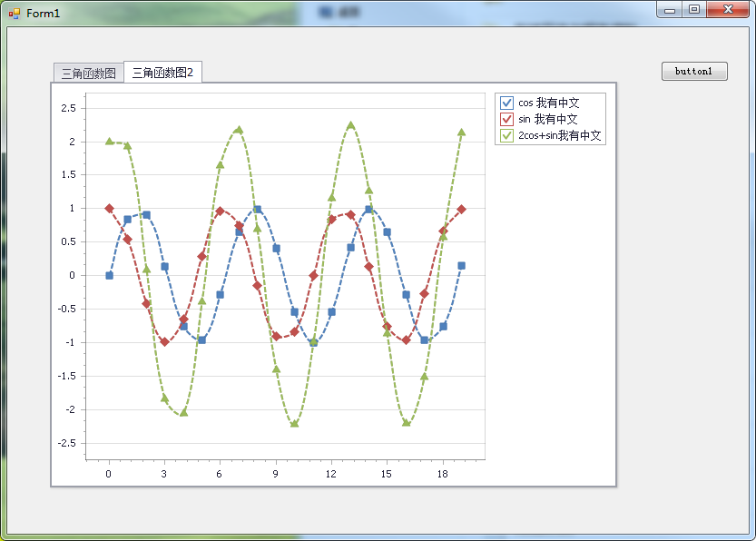The height and width of the screenshot is (541, 756).
Task: Click the y-axis label -0.5
Action: (x=66, y=309)
